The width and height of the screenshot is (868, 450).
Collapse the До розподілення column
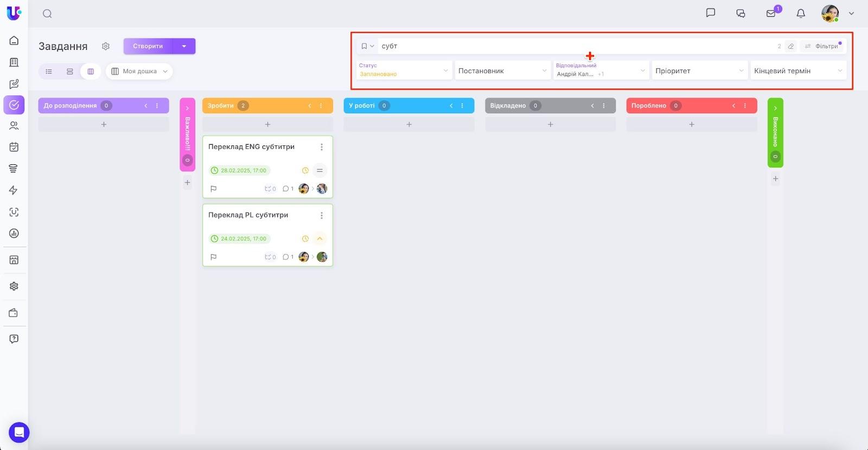[146, 106]
